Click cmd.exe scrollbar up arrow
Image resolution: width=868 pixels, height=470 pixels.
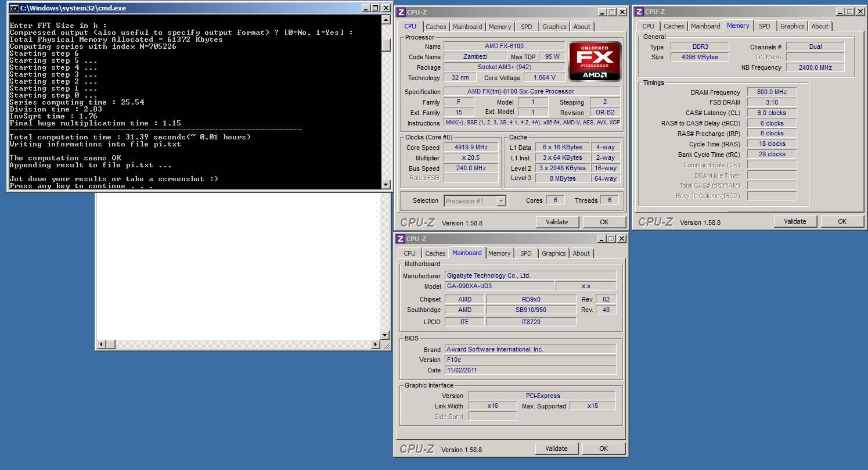[x=386, y=19]
